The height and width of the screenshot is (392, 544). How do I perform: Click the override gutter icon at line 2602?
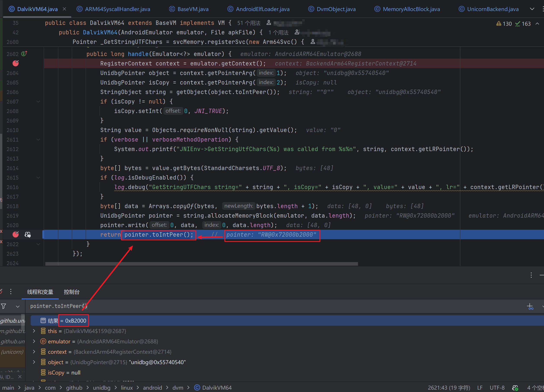(24, 54)
